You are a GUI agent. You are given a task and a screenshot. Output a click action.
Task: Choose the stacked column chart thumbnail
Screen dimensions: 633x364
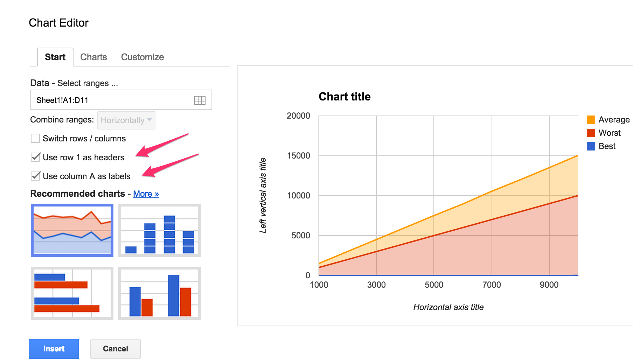coord(160,230)
